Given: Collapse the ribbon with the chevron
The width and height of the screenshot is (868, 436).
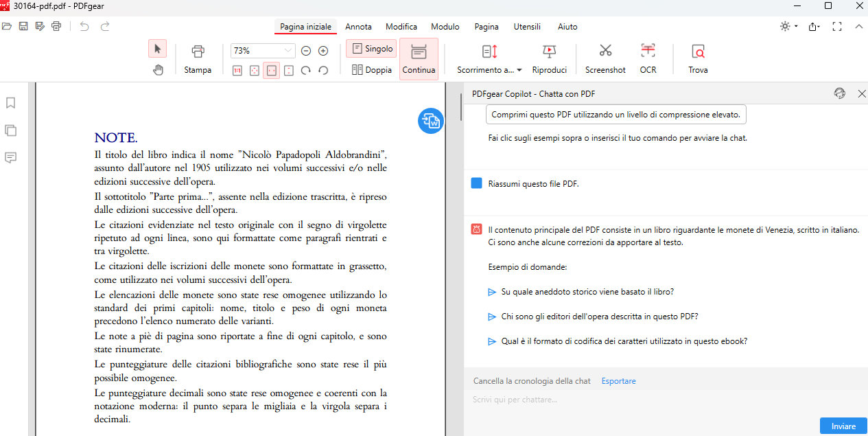Looking at the screenshot, I should pyautogui.click(x=858, y=27).
